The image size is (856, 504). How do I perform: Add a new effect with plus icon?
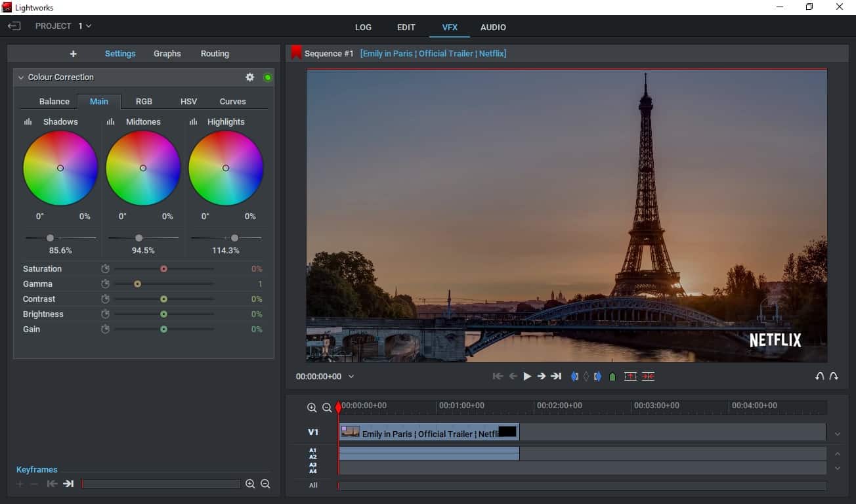[x=73, y=54]
